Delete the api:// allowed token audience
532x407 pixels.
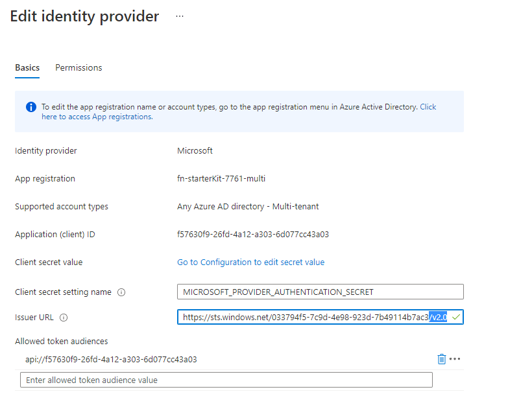tap(442, 359)
